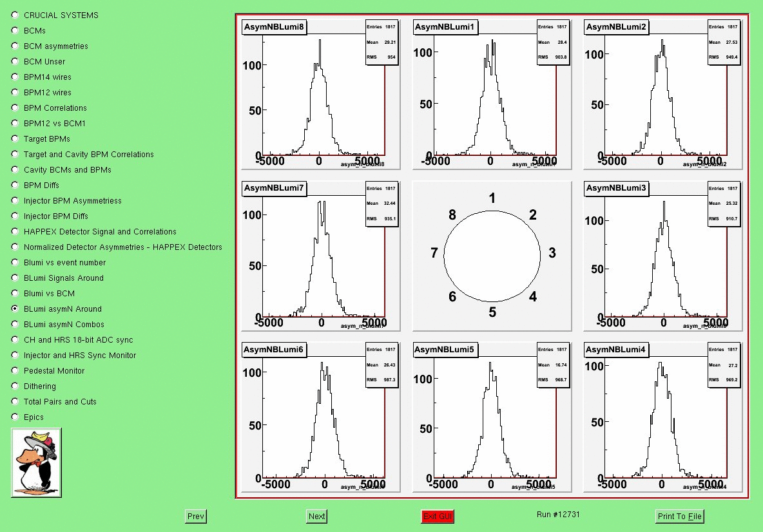Image resolution: width=763 pixels, height=532 pixels.
Task: Choose BLumi Signals Around
Action: 15,278
